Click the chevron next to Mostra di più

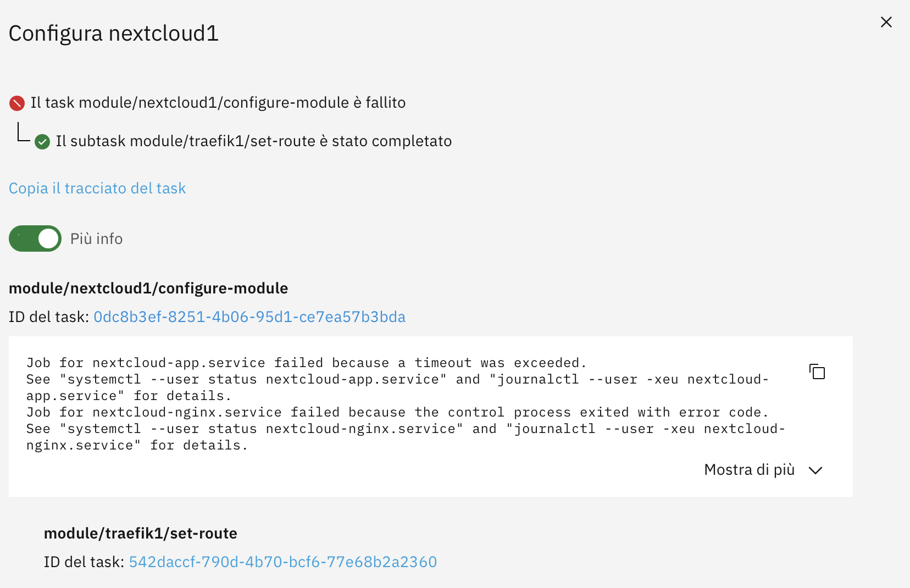815,470
